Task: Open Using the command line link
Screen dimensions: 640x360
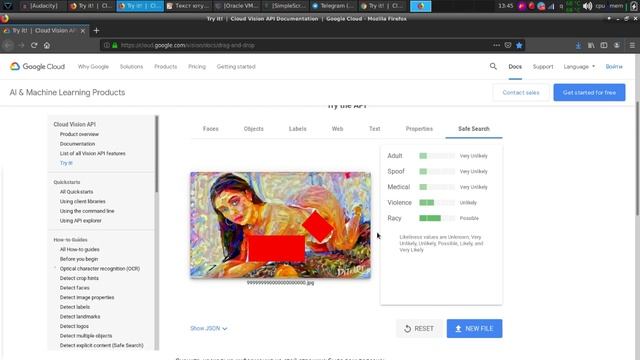Action: 87,211
